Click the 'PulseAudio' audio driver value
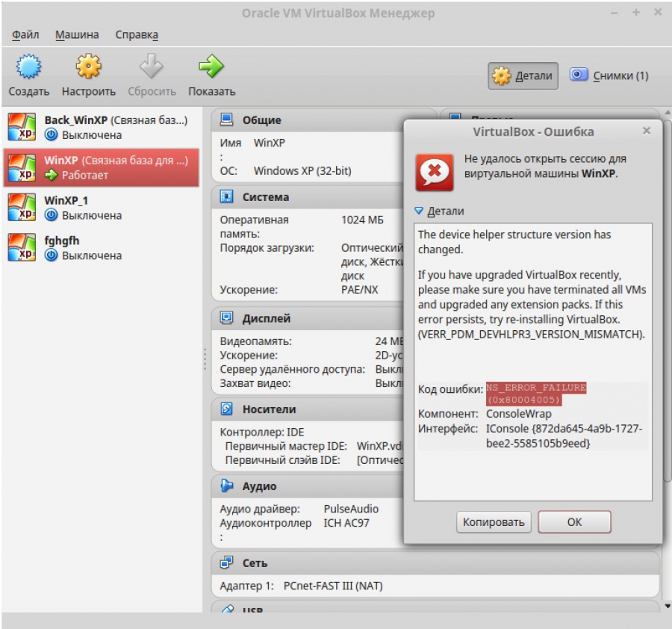672x629 pixels. coord(351,509)
